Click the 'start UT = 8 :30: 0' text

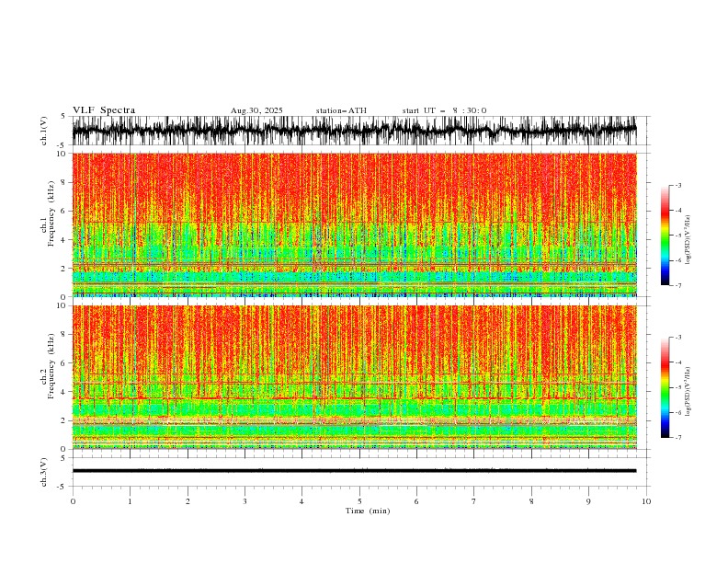click(x=444, y=110)
